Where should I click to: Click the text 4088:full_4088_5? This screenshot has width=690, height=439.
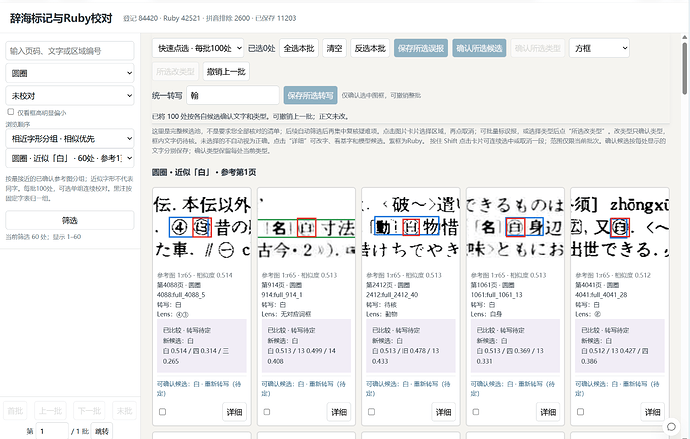[x=181, y=295]
